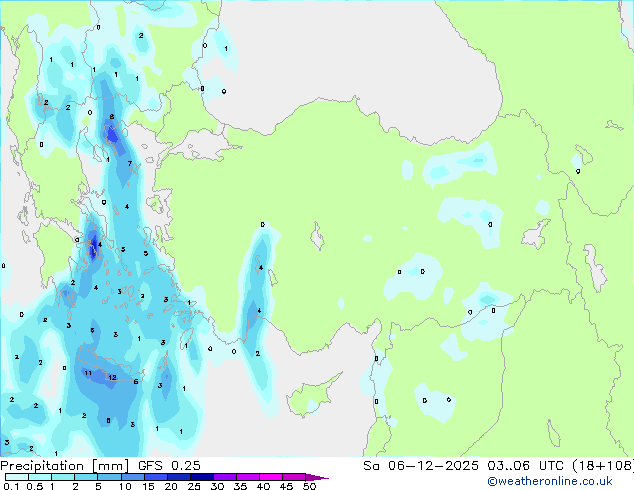Viewport: 634px width, 490px height.
Task: Click the legend label '30'
Action: click(x=217, y=486)
